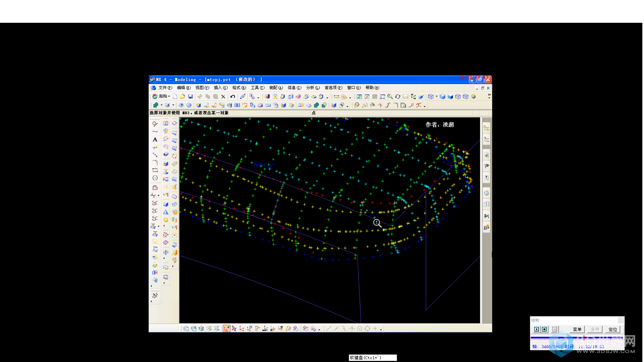Toggle the Quadrant Point snap option
Image resolution: width=644 pixels, height=362 pixels.
(367, 328)
